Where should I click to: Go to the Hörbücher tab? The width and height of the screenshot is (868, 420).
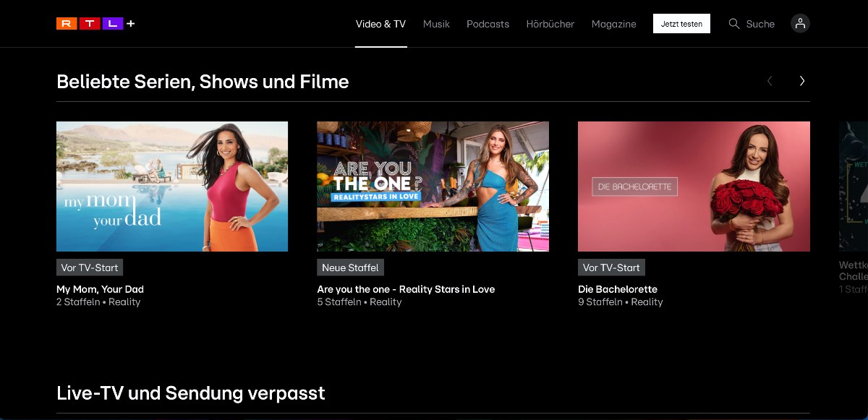click(550, 24)
